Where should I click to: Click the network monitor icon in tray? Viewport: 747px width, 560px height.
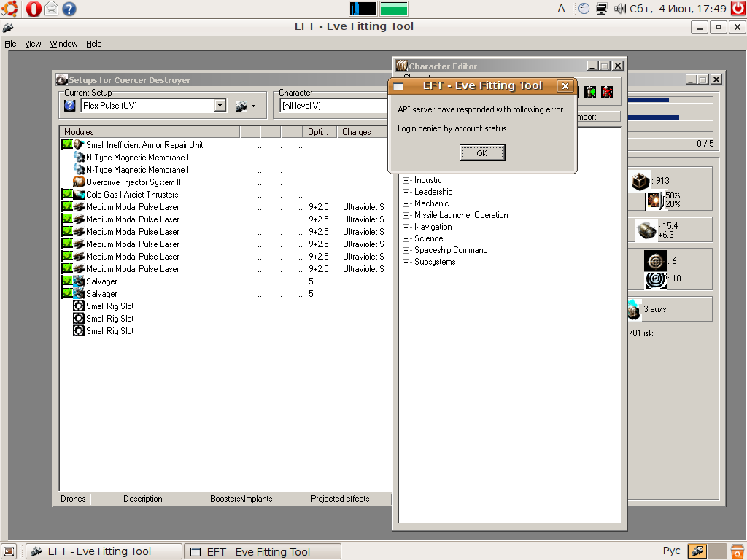pos(602,9)
